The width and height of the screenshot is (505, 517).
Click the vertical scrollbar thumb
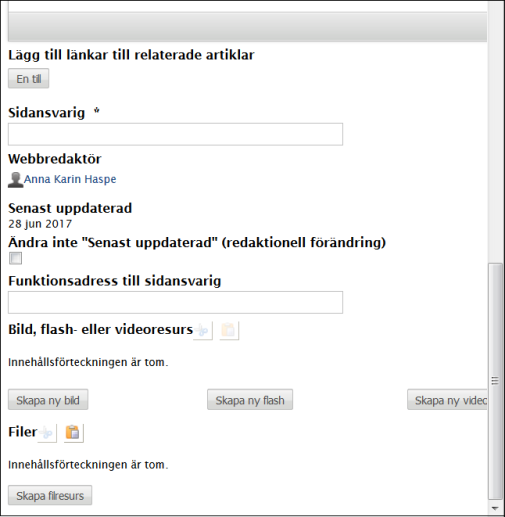point(495,381)
